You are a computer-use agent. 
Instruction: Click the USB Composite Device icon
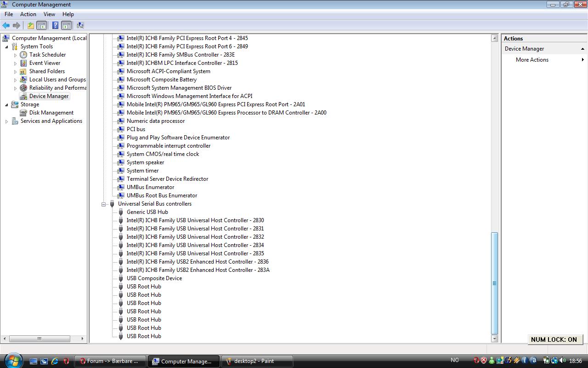tap(121, 278)
